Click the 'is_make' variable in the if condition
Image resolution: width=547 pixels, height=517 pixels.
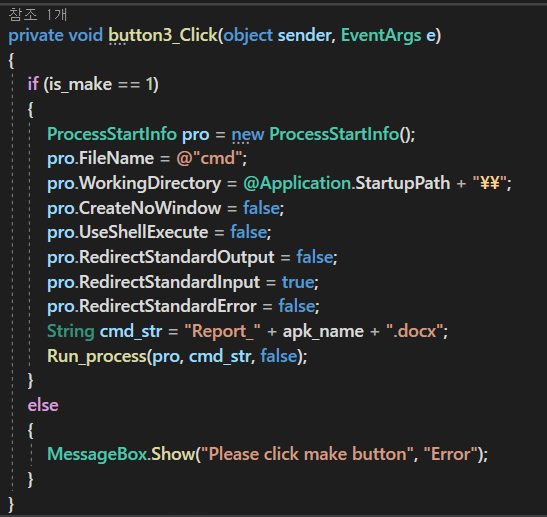coord(81,85)
